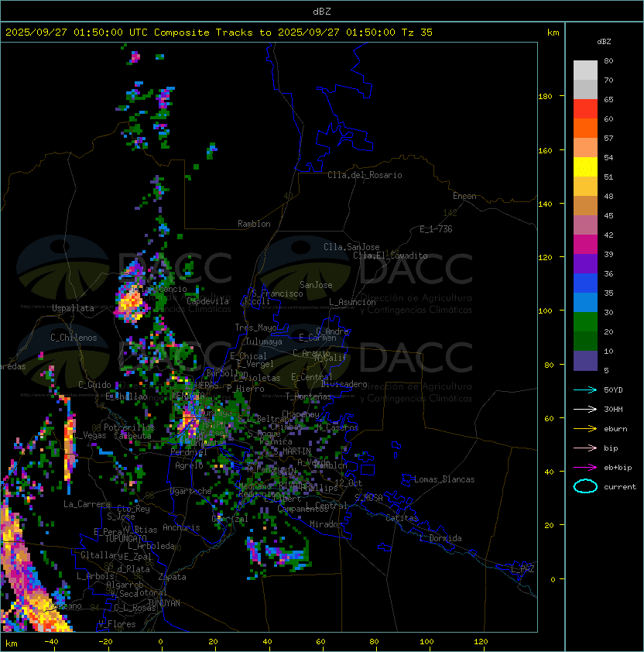The height and width of the screenshot is (652, 644).
Task: Click the 'S_ROSA' place label
Action: (x=368, y=498)
